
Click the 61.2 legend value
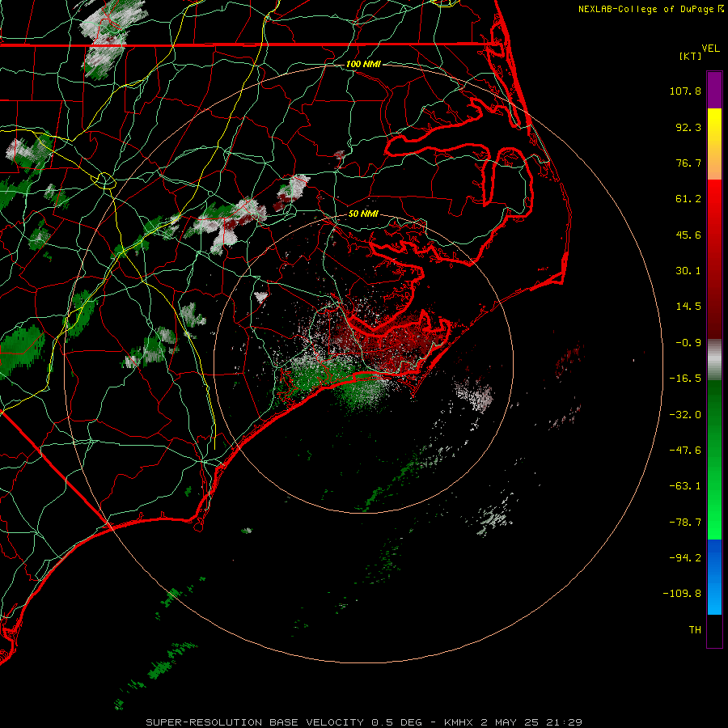(688, 199)
